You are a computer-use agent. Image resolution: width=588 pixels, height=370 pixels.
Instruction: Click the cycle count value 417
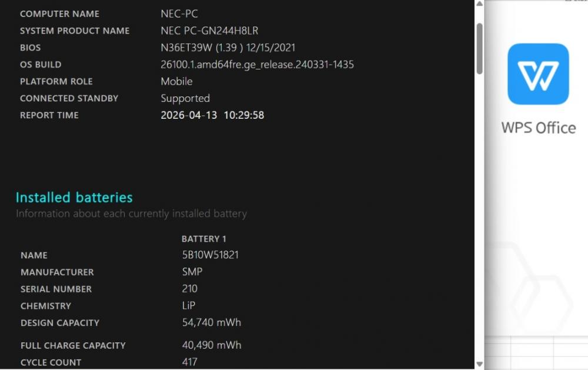pyautogui.click(x=189, y=362)
